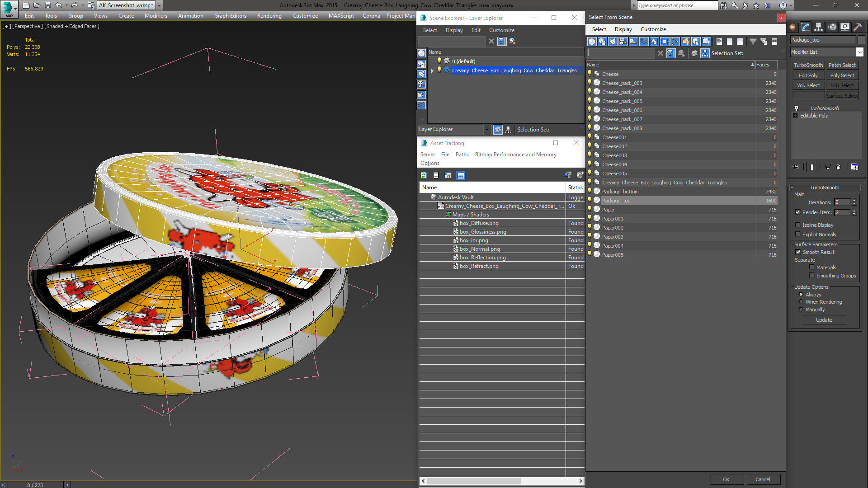Image resolution: width=868 pixels, height=488 pixels.
Task: Select the Manually update option
Action: click(x=801, y=310)
